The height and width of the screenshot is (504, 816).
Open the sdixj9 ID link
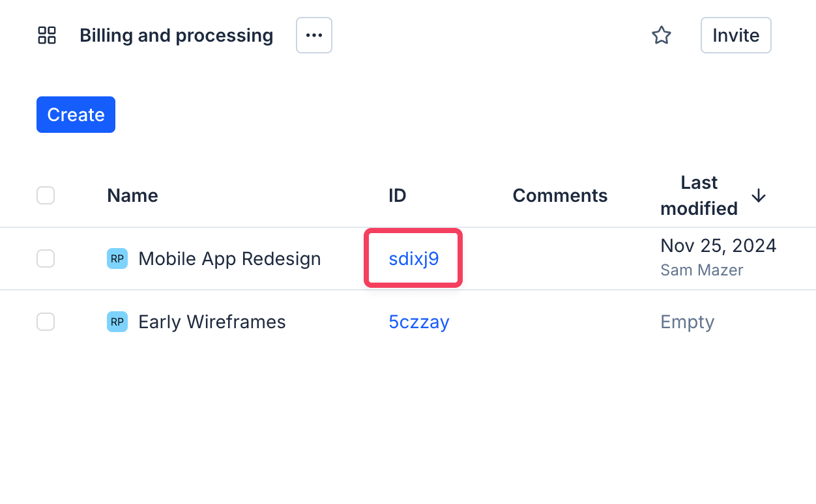click(414, 259)
